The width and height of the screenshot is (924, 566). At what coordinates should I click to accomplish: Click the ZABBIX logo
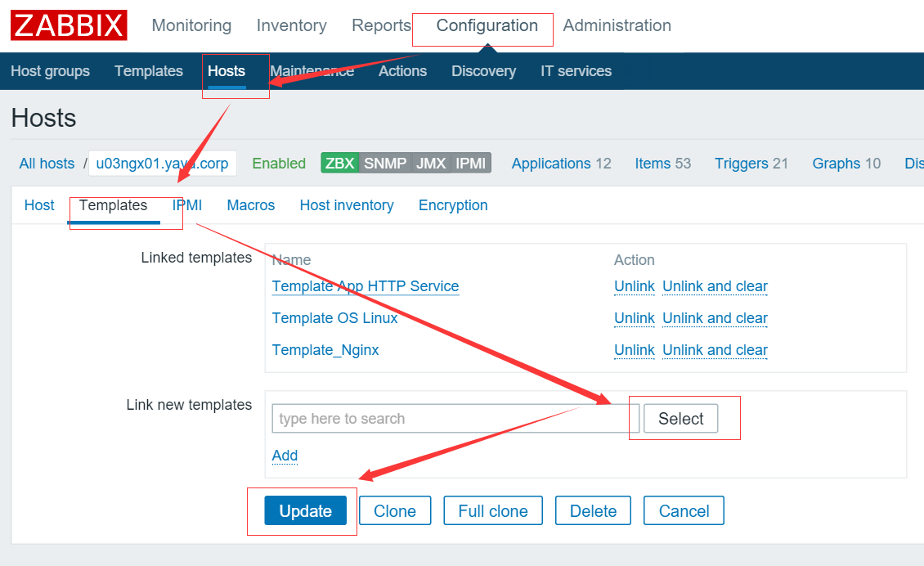pos(69,25)
